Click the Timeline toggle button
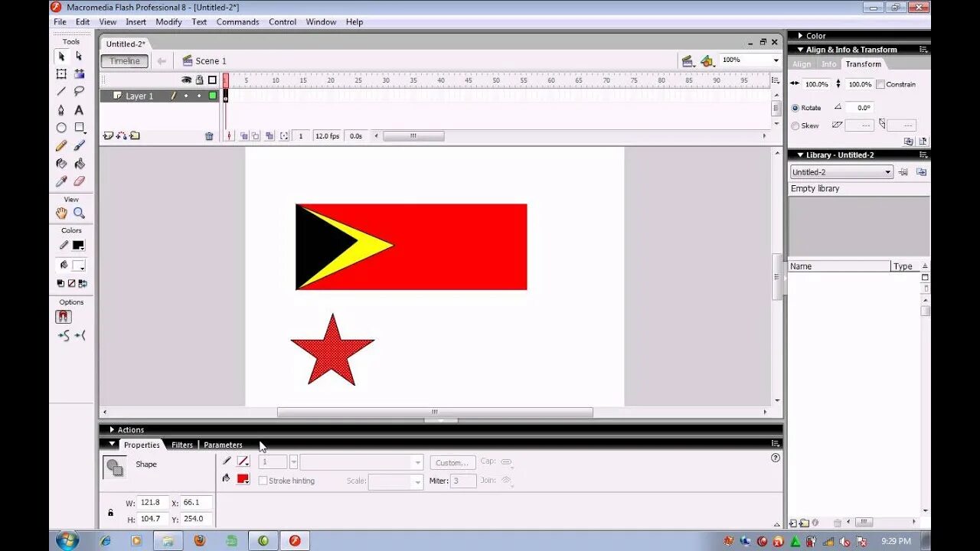This screenshot has width=980, height=551. [x=124, y=61]
